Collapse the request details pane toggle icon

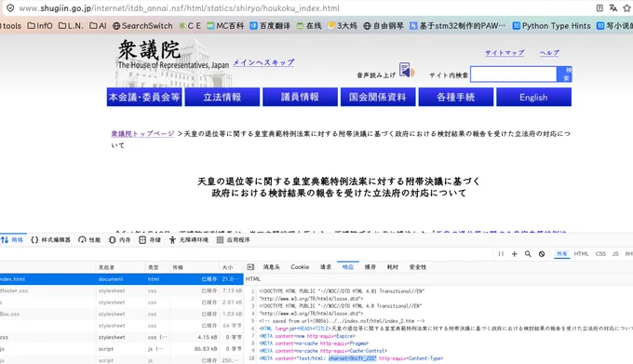tap(250, 267)
